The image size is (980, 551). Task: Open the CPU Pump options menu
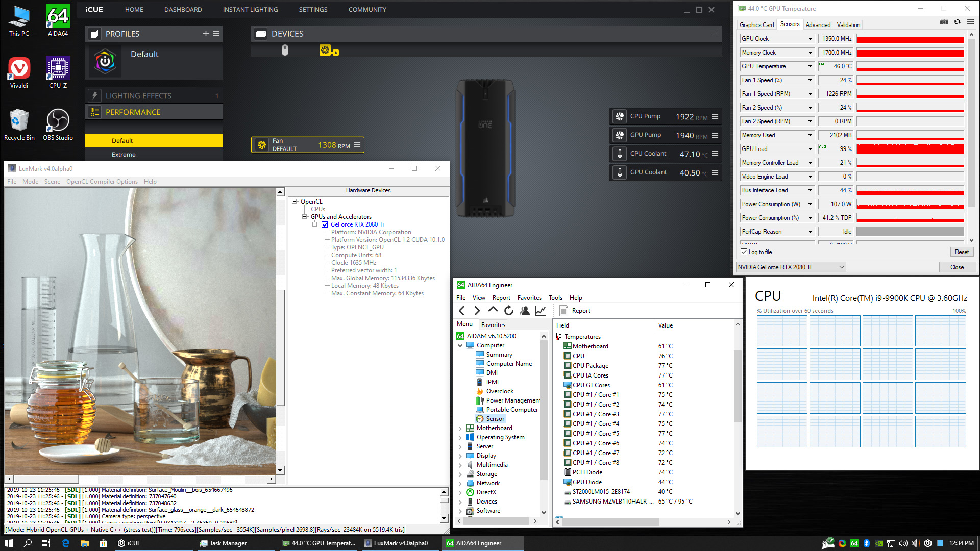pyautogui.click(x=715, y=116)
